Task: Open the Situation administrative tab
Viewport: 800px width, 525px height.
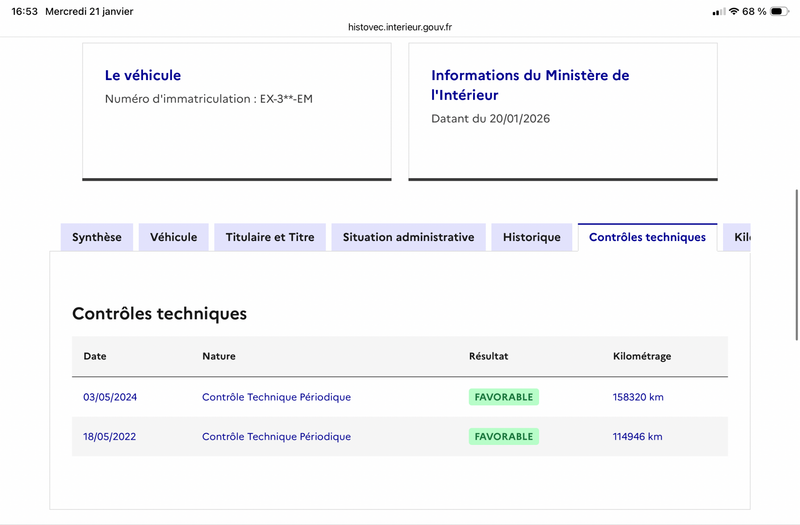Action: 408,237
